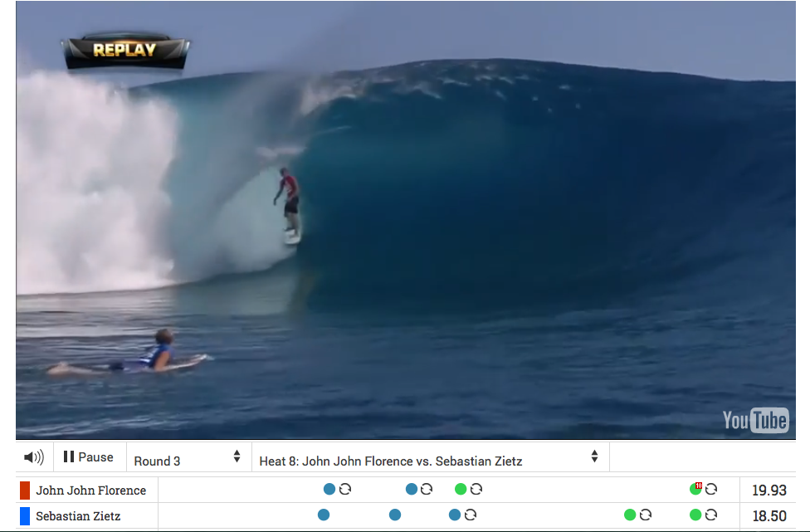Select Sebastian Zietz's first blue wave marker
The width and height of the screenshot is (810, 532).
(324, 515)
